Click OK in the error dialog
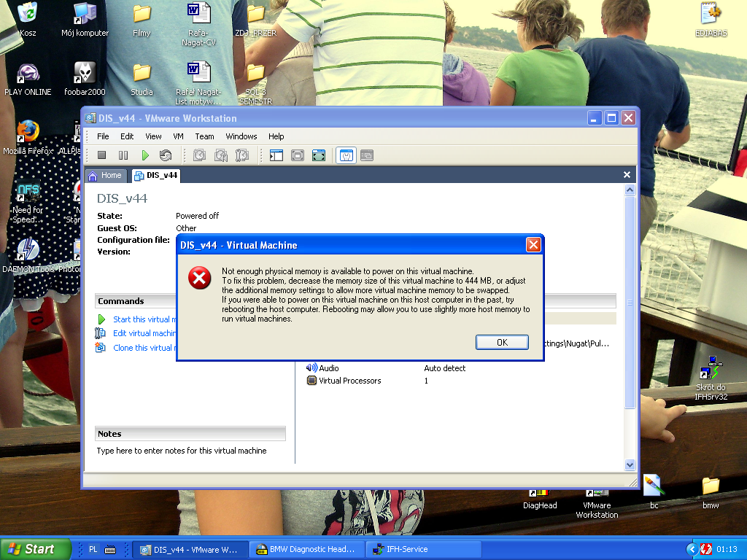This screenshot has height=560, width=747. tap(502, 343)
